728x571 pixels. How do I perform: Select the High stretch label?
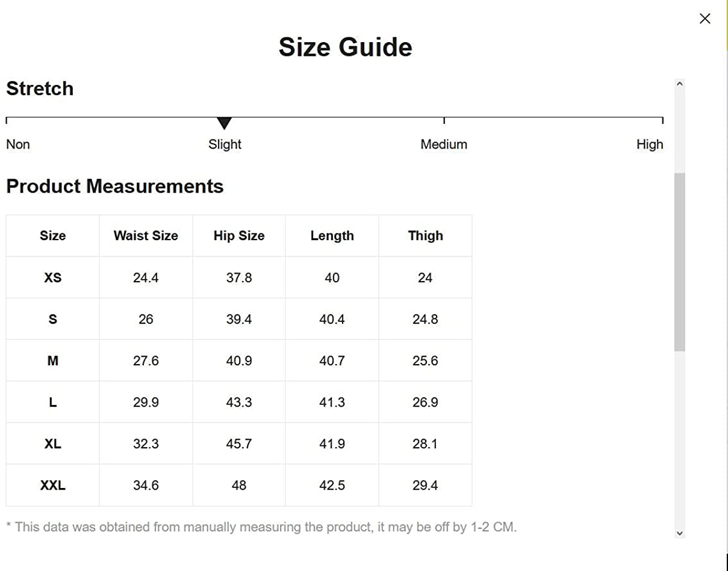point(650,144)
